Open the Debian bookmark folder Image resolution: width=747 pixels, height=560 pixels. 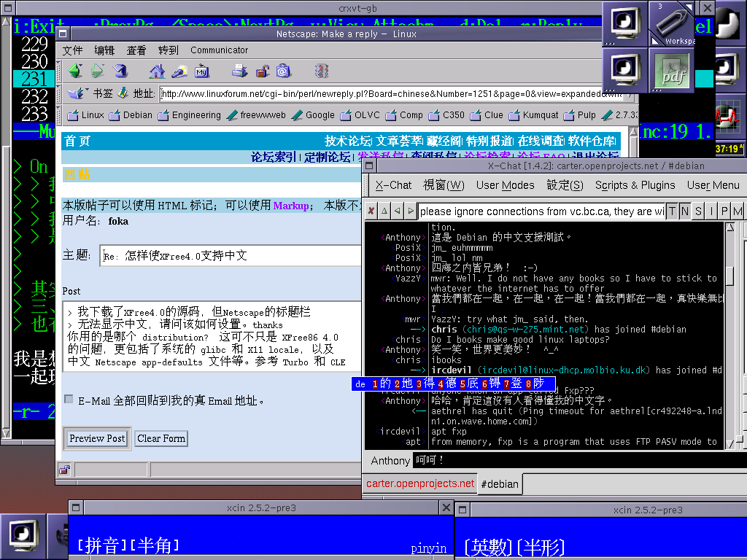tap(131, 115)
